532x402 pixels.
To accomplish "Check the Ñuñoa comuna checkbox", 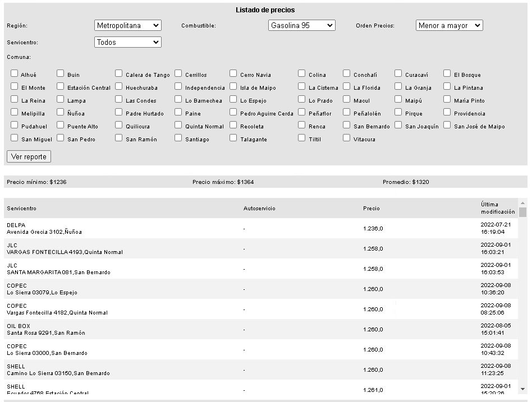I will pos(61,112).
